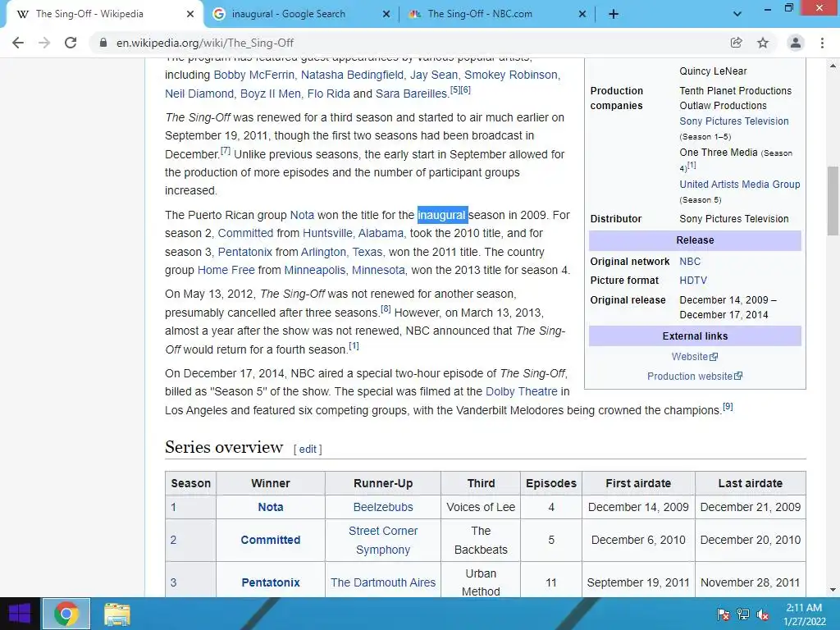Open Nota in the Winner column

coord(271,507)
